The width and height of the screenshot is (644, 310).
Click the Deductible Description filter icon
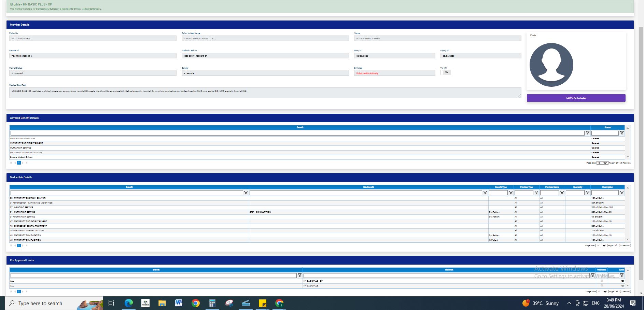click(621, 193)
